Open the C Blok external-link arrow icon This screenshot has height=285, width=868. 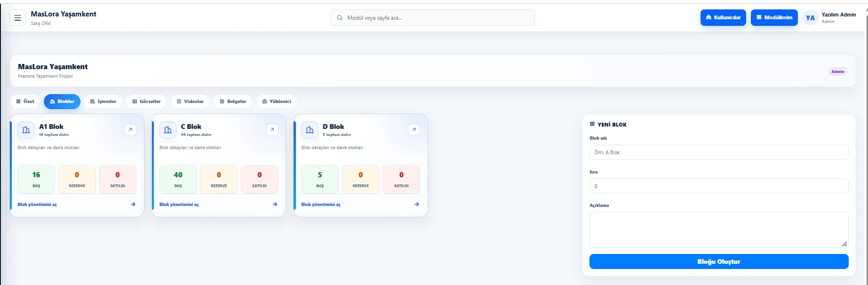[x=272, y=130]
